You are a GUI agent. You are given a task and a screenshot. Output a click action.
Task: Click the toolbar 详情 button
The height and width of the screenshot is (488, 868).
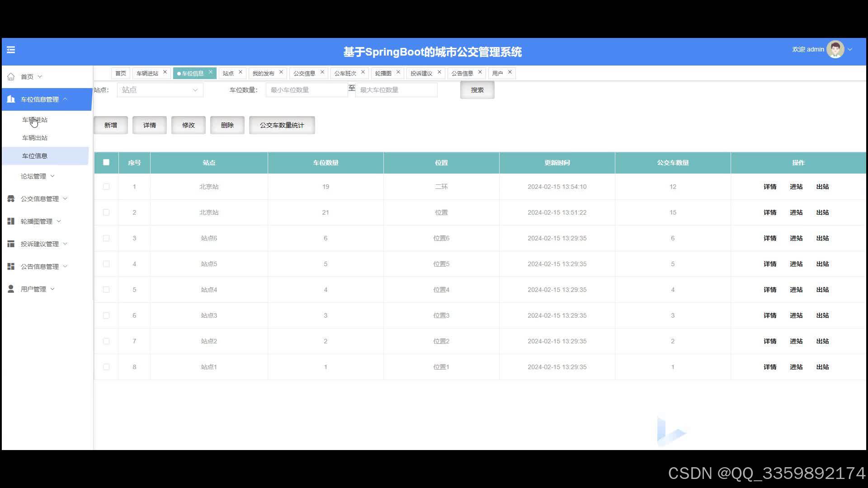(x=150, y=125)
